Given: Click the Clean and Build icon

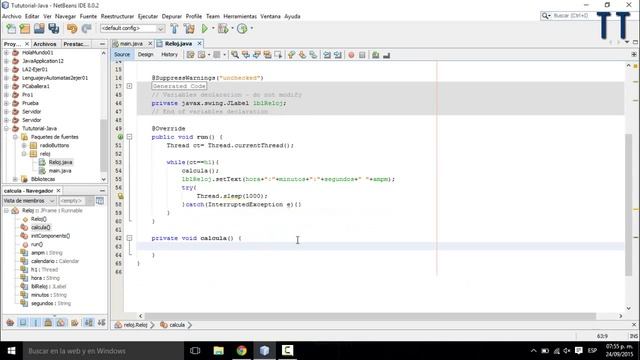Looking at the screenshot, I should coord(189,29).
